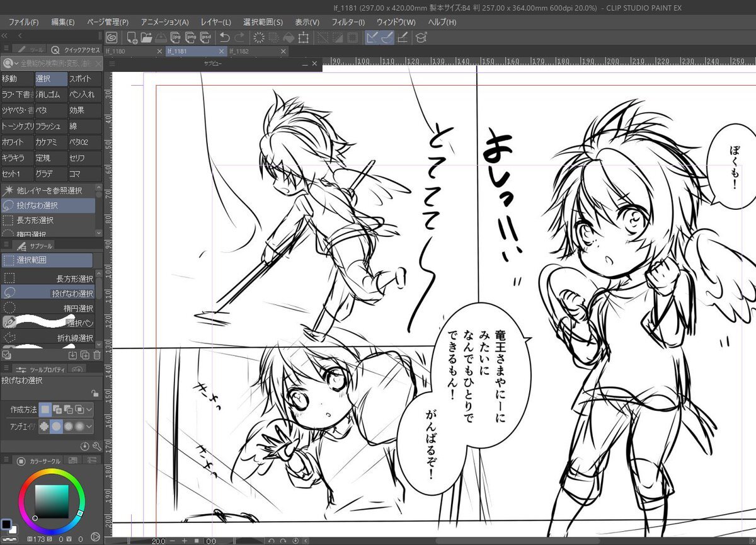Export as PSD using toolbar icon

click(205, 37)
